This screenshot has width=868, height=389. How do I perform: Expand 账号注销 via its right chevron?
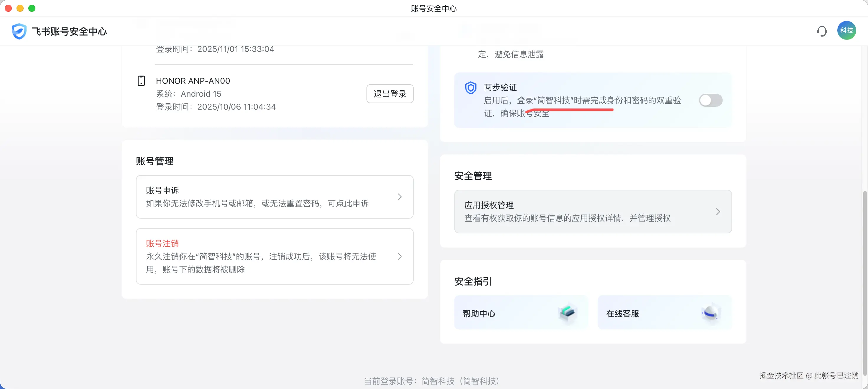click(x=400, y=256)
